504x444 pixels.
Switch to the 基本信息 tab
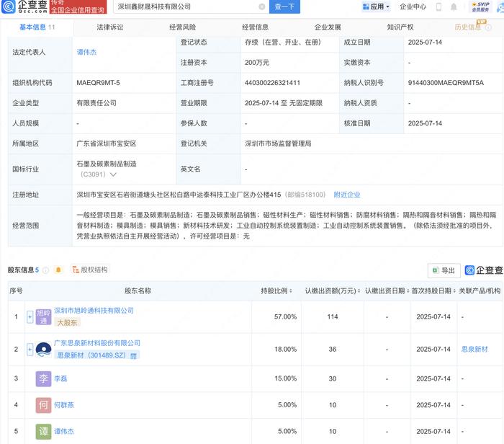(37, 27)
